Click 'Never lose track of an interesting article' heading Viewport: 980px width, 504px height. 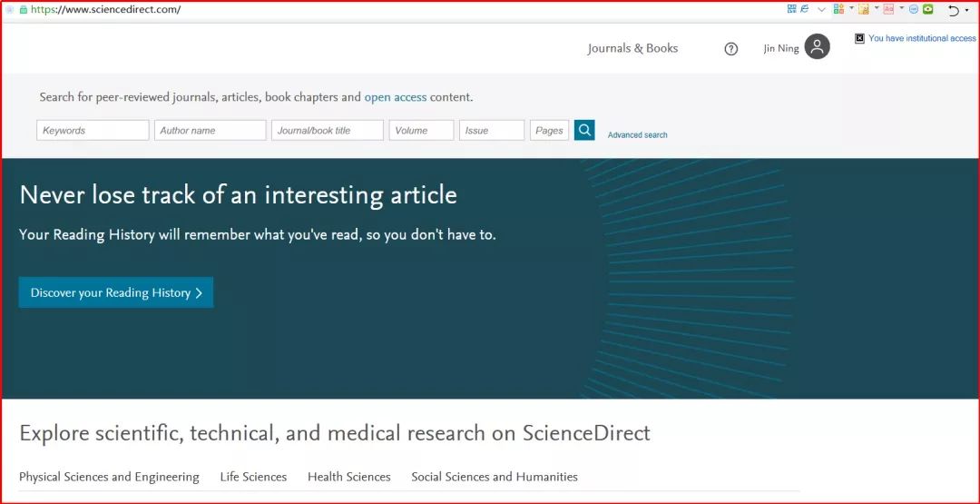pos(238,195)
